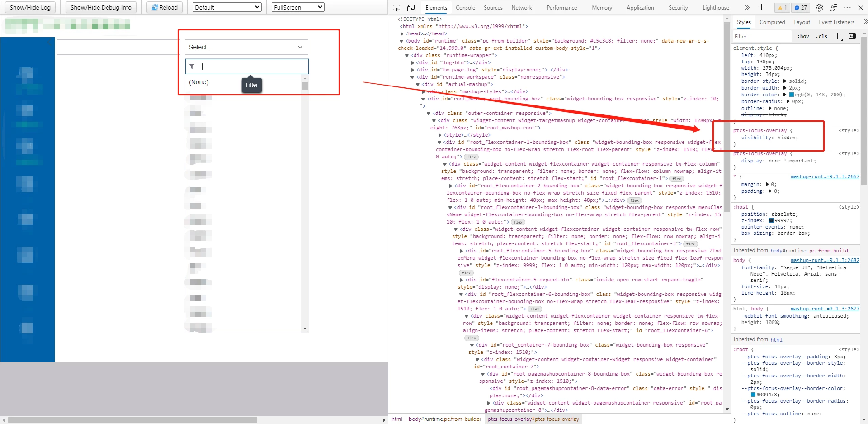Open the warnings counter showing 1

pos(782,8)
